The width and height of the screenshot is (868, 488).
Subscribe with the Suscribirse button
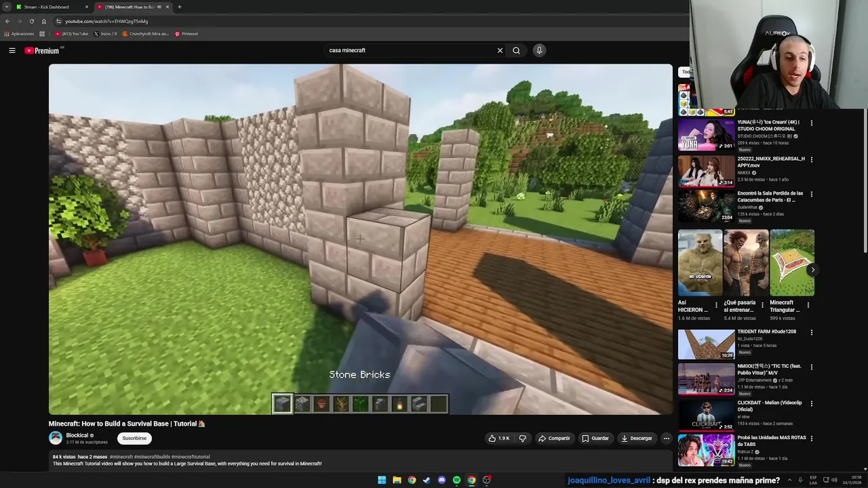pyautogui.click(x=134, y=439)
